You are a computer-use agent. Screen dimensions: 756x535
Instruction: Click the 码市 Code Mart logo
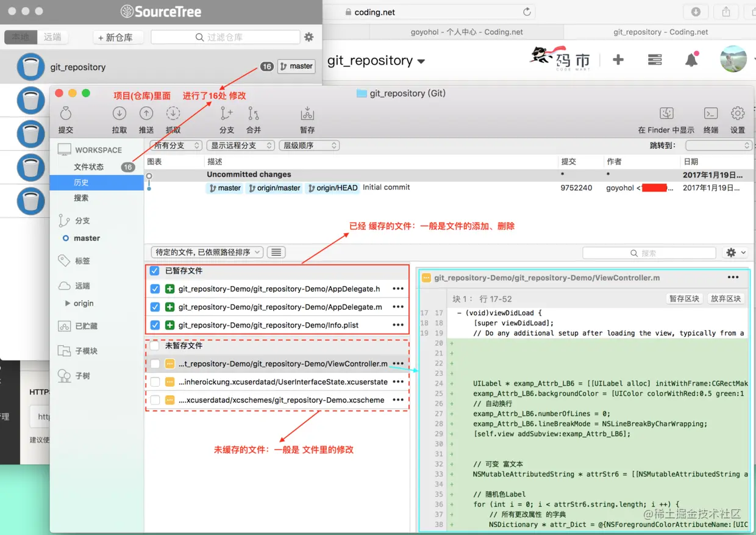[x=560, y=59]
